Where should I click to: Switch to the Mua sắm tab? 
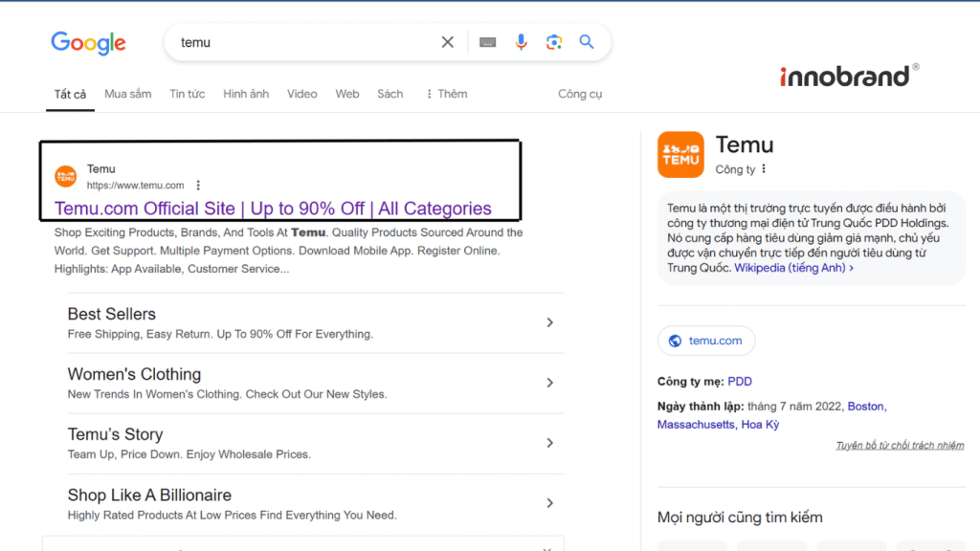[128, 94]
